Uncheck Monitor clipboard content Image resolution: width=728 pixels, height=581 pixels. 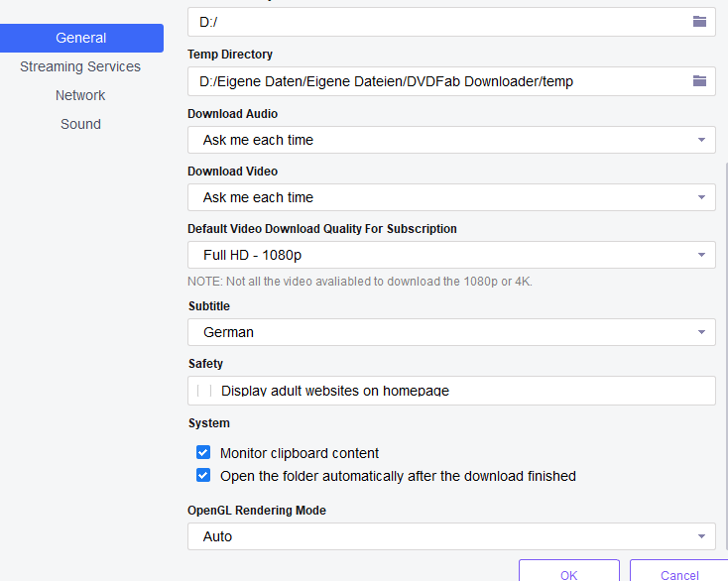pyautogui.click(x=203, y=453)
